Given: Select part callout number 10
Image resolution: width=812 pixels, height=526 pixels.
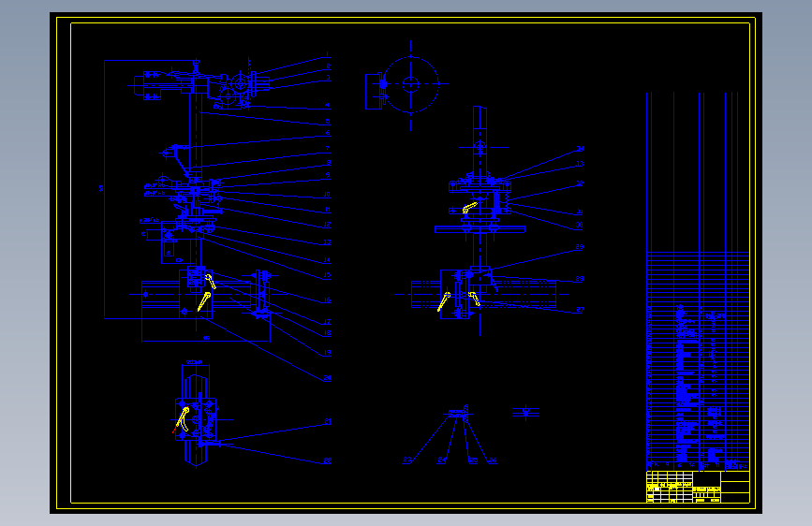Looking at the screenshot, I should [x=327, y=195].
